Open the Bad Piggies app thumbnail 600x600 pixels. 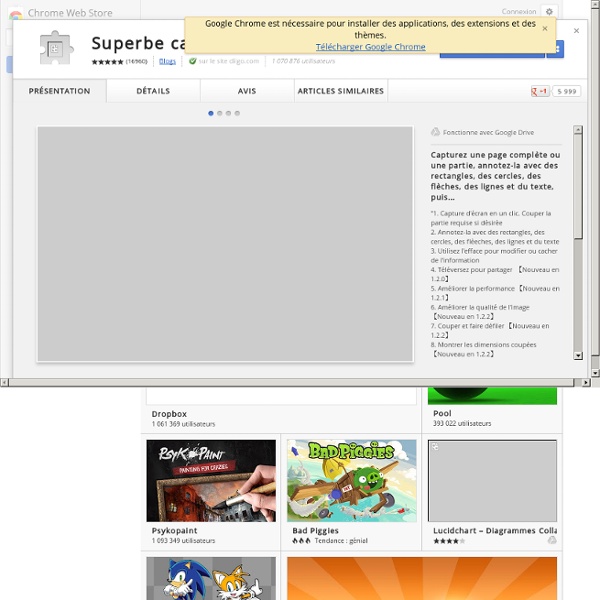[352, 481]
